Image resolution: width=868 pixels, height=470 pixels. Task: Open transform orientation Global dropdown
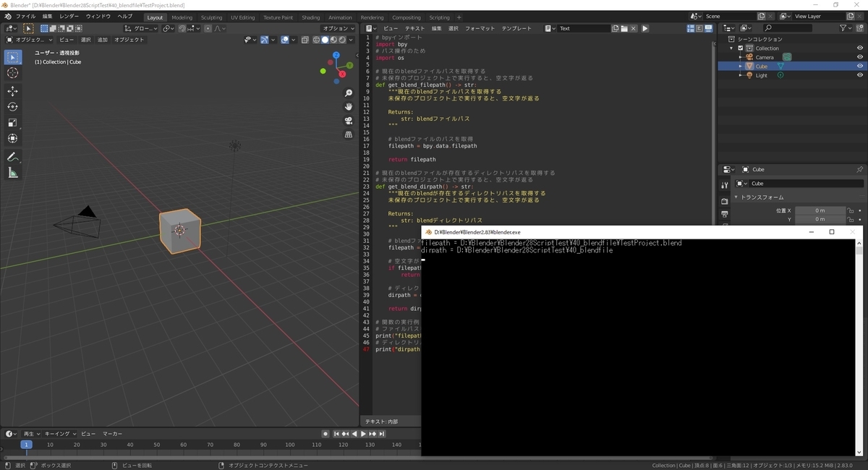tap(139, 28)
